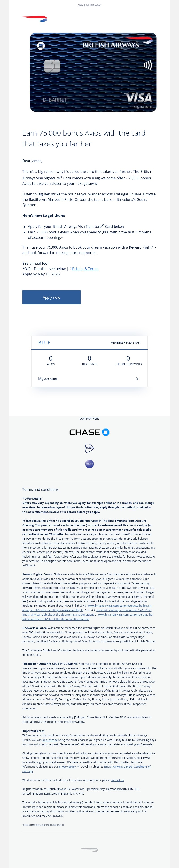Click the Apply now button

(51, 297)
